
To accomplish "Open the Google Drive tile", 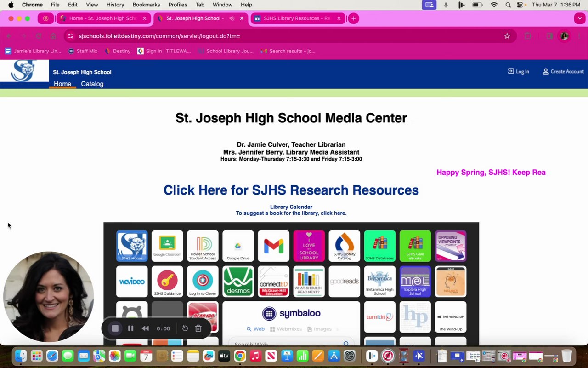I will [x=238, y=246].
